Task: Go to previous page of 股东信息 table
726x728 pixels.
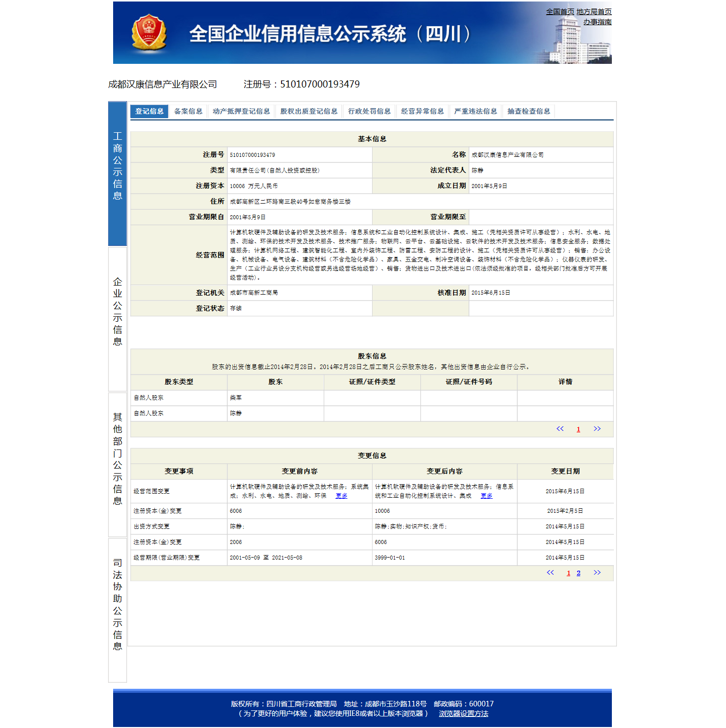Action: 560,429
